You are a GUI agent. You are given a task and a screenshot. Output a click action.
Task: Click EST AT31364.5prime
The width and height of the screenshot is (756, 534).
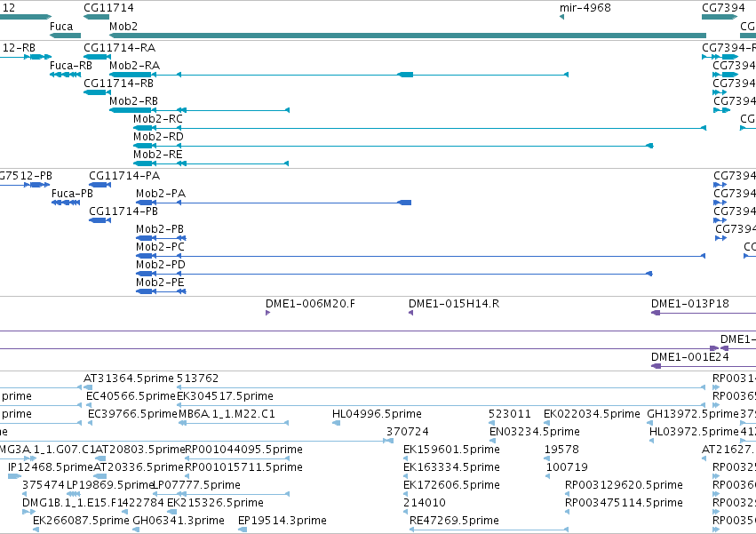click(x=88, y=387)
